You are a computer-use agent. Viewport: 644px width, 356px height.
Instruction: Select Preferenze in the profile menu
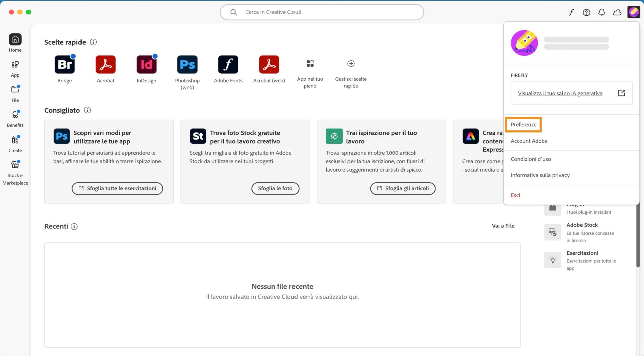coord(523,124)
